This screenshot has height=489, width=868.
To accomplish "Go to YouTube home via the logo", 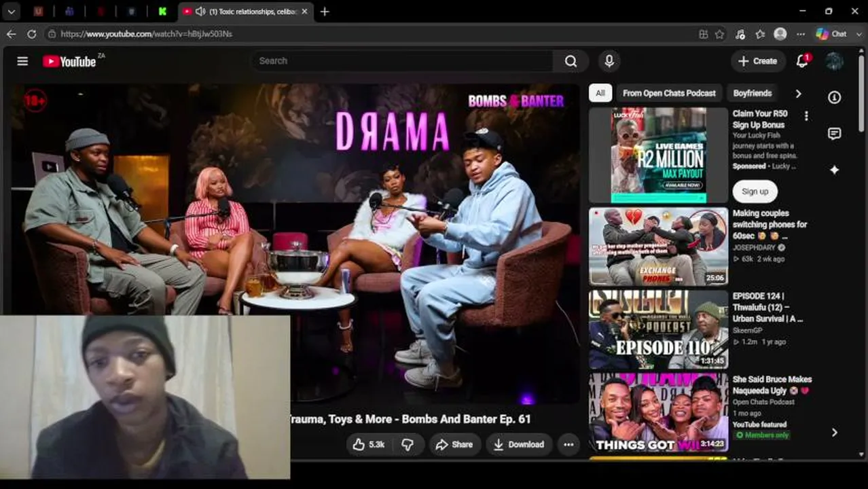I will click(x=70, y=61).
